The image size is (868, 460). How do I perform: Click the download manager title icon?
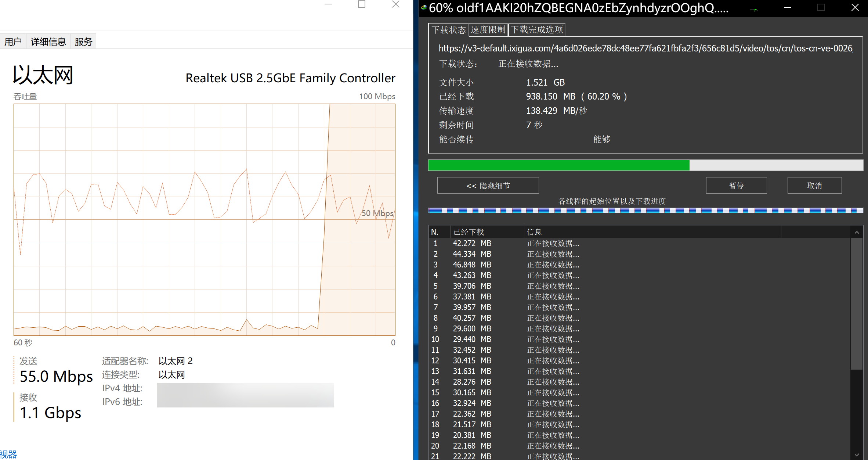424,7
